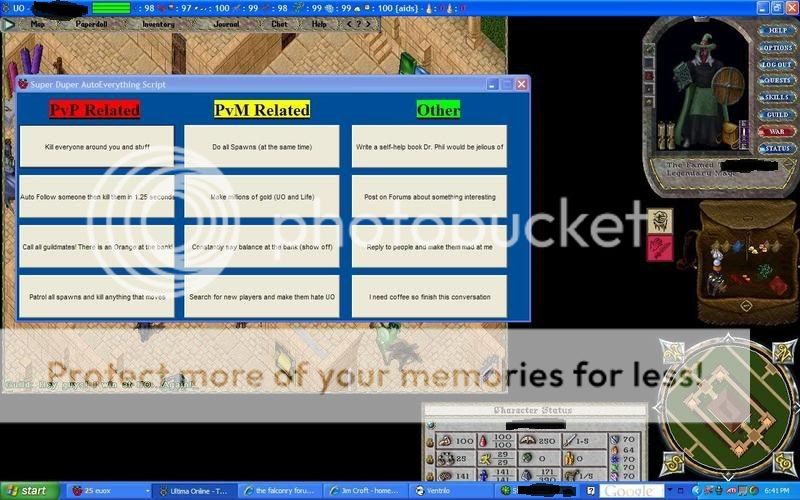Screen dimensions: 800x500
Task: Open the Map menu
Action: pyautogui.click(x=37, y=24)
